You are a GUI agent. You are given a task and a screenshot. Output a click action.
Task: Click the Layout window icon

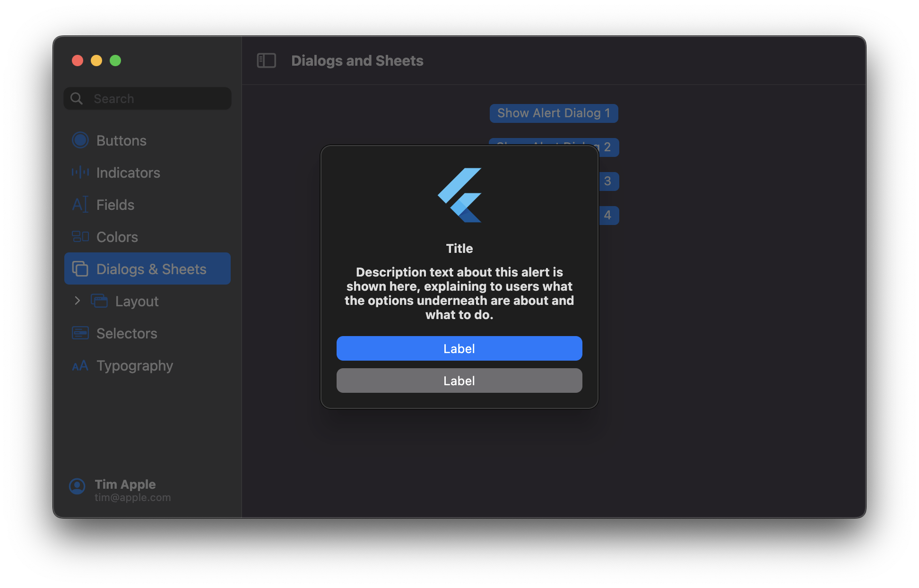(99, 301)
